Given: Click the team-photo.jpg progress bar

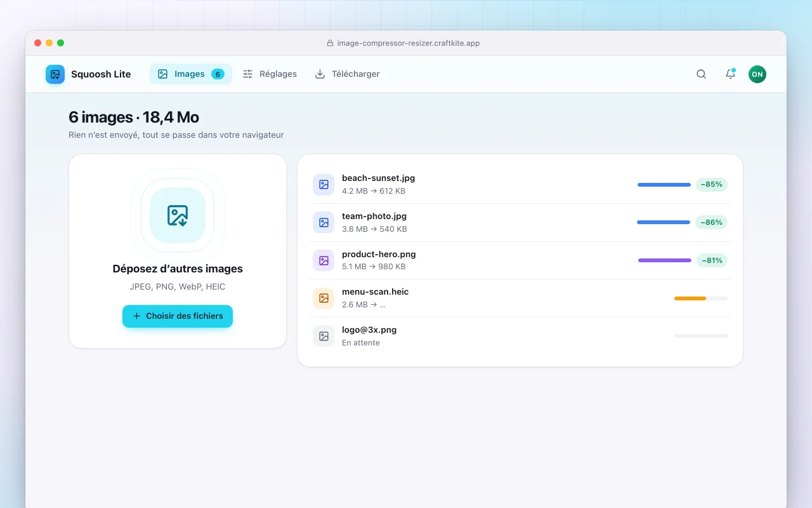Looking at the screenshot, I should (x=664, y=222).
